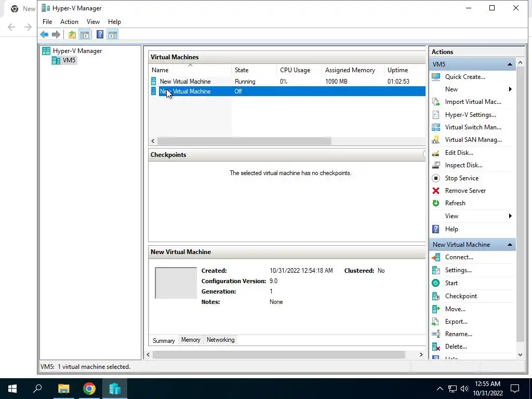Create a Checkpoint from Actions pane
This screenshot has width=532, height=399.
coord(461,296)
